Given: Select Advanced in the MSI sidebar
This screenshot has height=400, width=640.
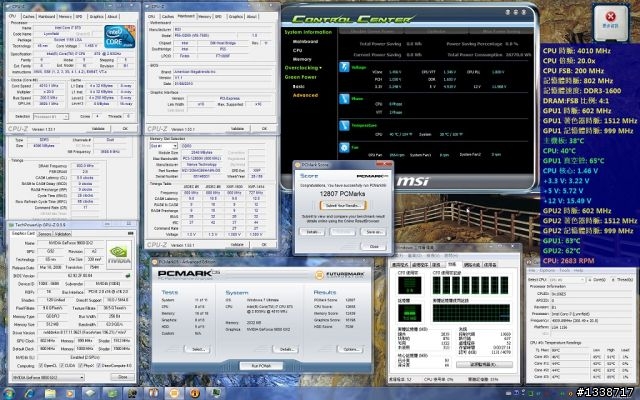Looking at the screenshot, I should pos(305,95).
